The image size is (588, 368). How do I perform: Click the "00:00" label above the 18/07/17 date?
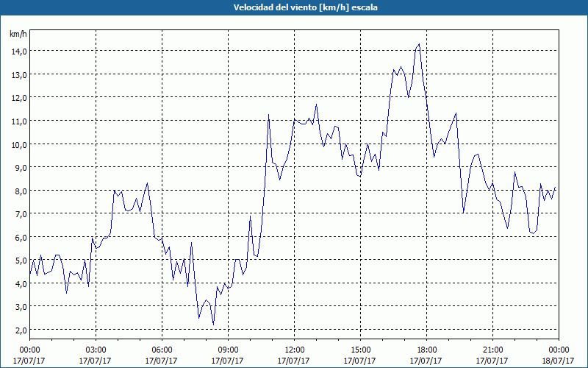click(x=559, y=350)
